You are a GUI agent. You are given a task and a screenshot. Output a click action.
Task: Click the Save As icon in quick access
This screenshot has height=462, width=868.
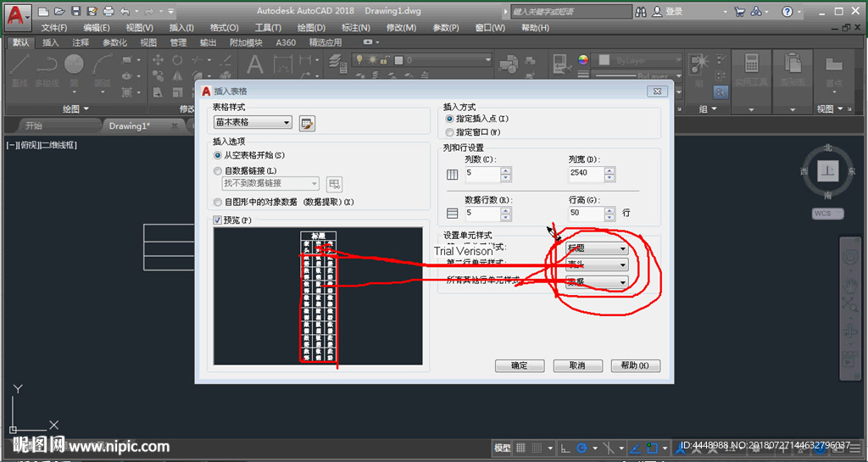click(92, 11)
